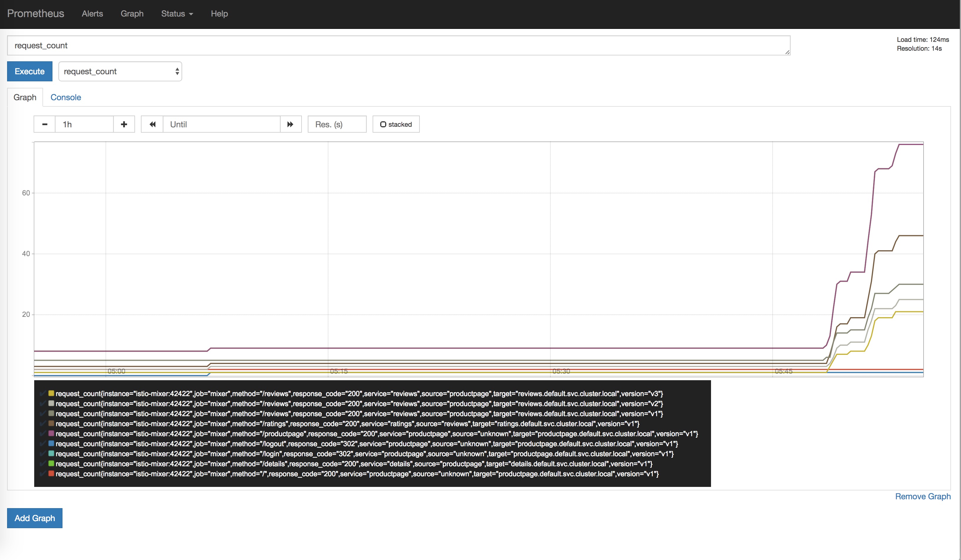961x560 pixels.
Task: Click the Execute button to run query
Action: [29, 71]
